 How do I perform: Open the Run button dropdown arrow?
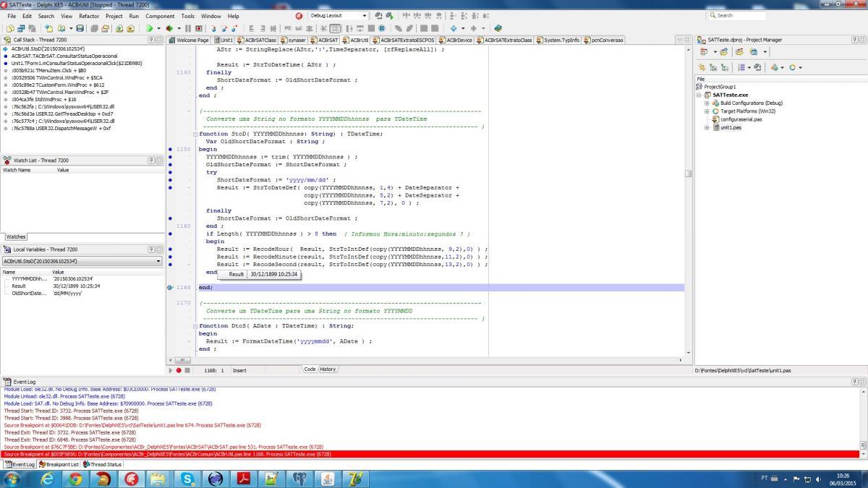click(158, 28)
